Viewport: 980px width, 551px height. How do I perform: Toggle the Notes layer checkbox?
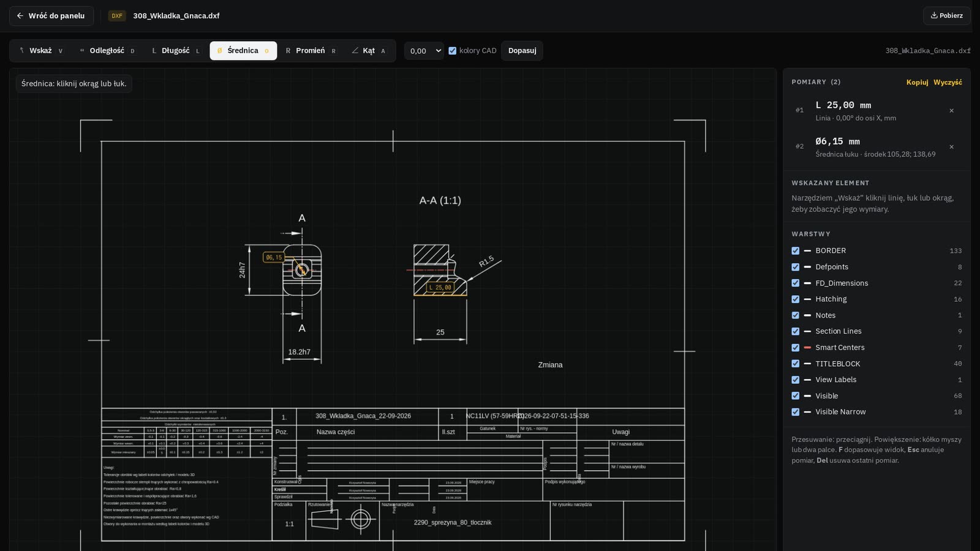click(796, 315)
